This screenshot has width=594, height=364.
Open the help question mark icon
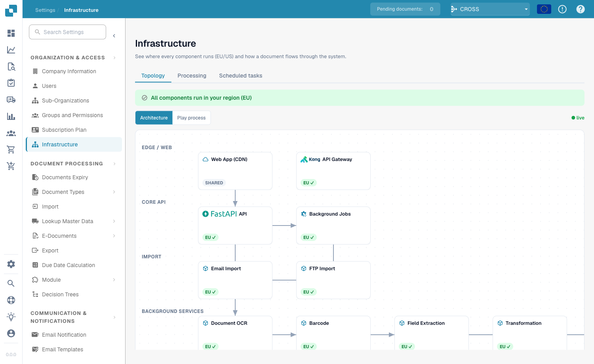581,9
